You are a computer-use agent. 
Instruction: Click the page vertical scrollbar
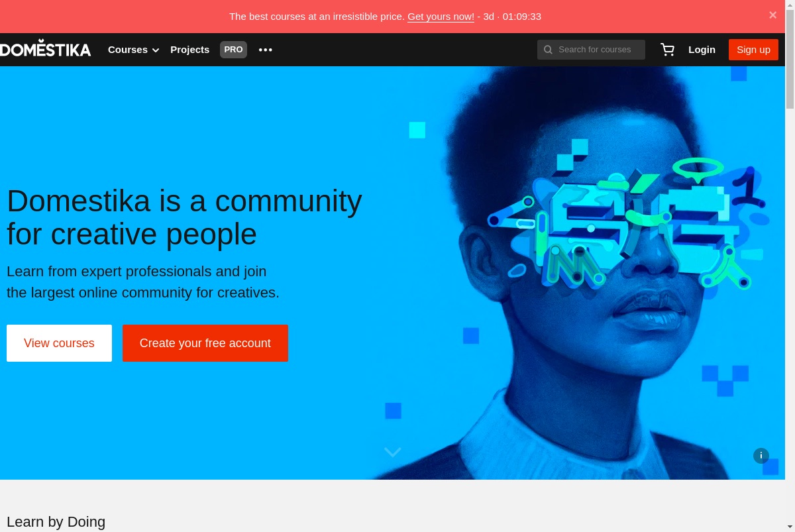790,266
